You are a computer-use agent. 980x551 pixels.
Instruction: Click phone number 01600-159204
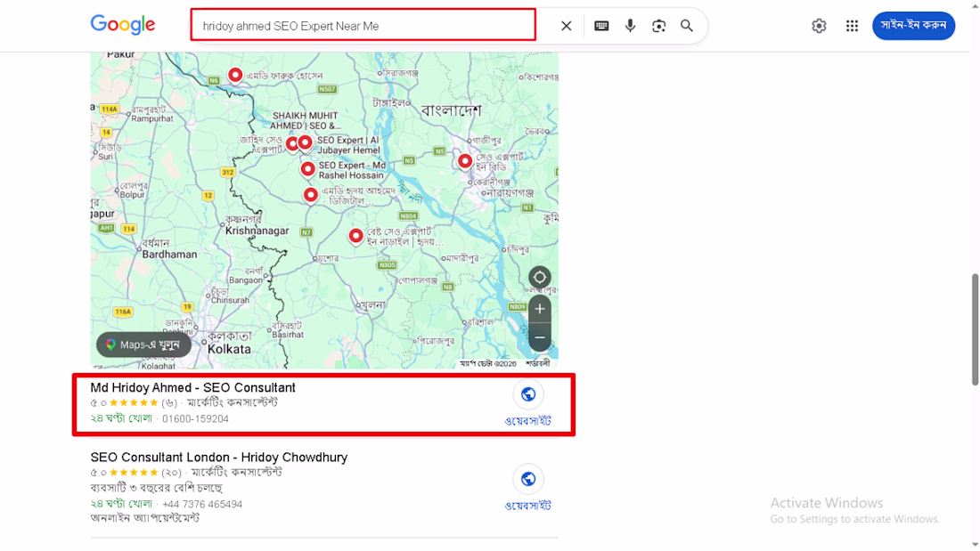point(196,419)
